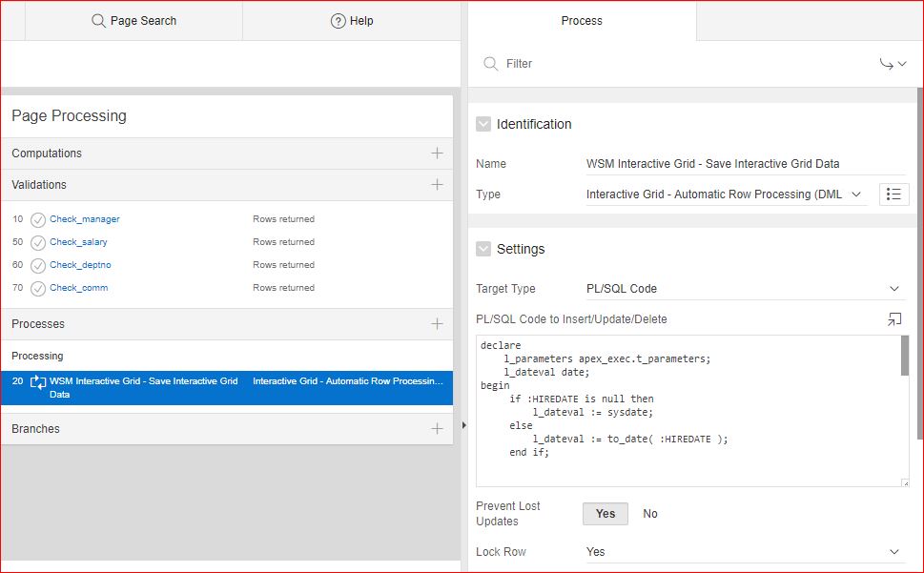924x573 pixels.
Task: Open the Page Search tab
Action: point(133,21)
